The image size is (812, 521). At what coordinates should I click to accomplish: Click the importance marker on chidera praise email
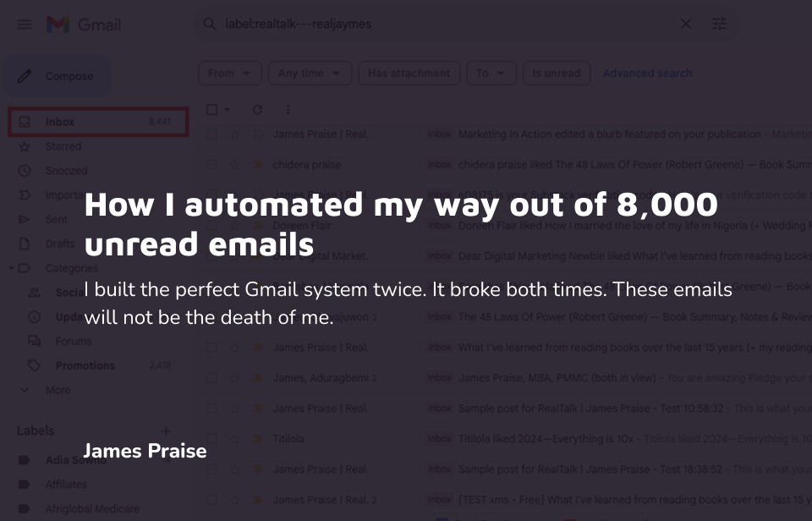pyautogui.click(x=257, y=165)
